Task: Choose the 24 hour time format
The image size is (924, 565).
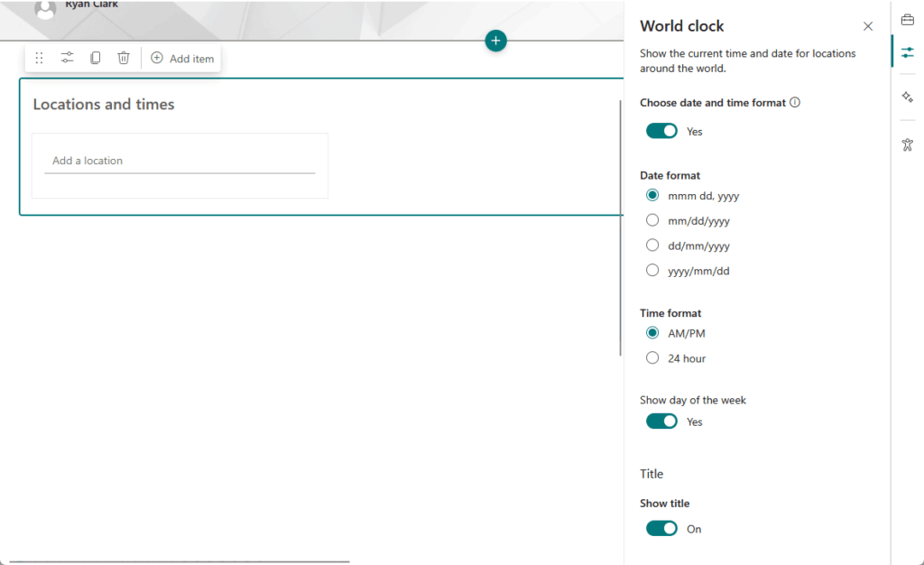Action: [x=652, y=357]
